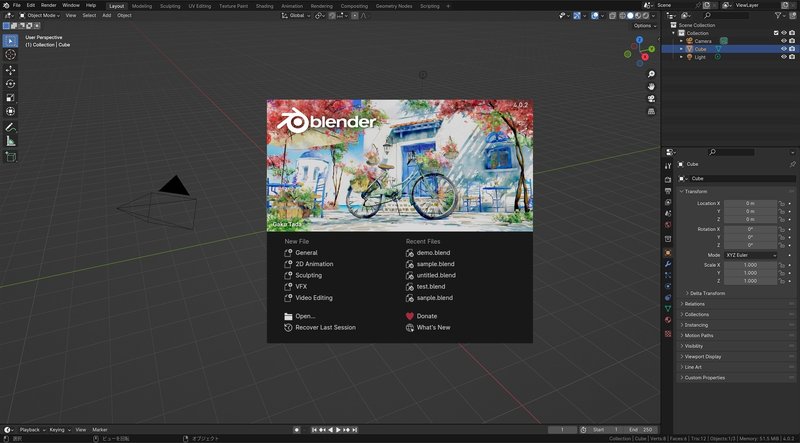
Task: Open the Object Data mesh tab
Action: (668, 309)
